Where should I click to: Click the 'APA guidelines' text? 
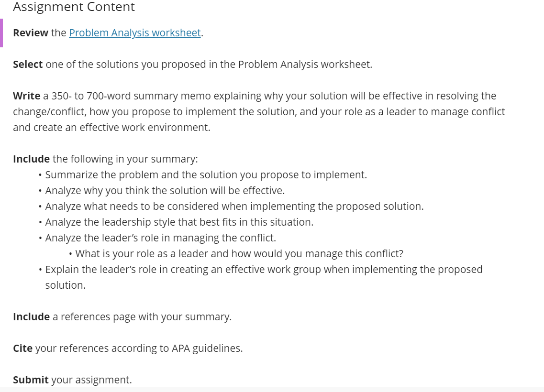[207, 348]
